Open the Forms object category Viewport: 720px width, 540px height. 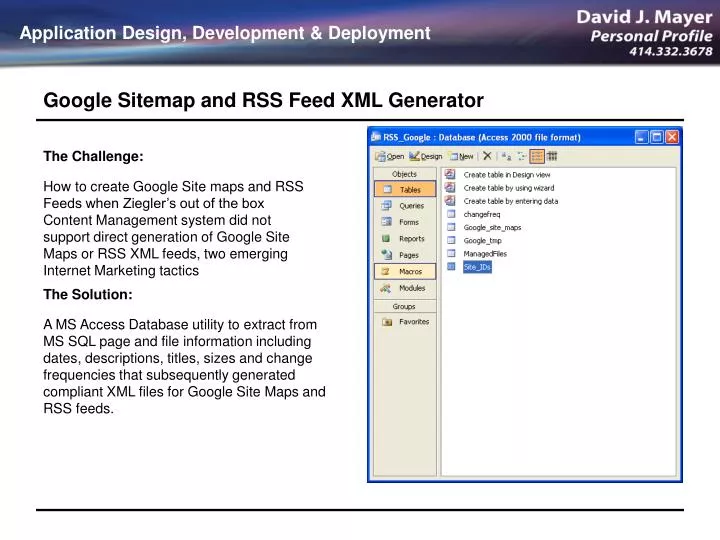tap(405, 222)
